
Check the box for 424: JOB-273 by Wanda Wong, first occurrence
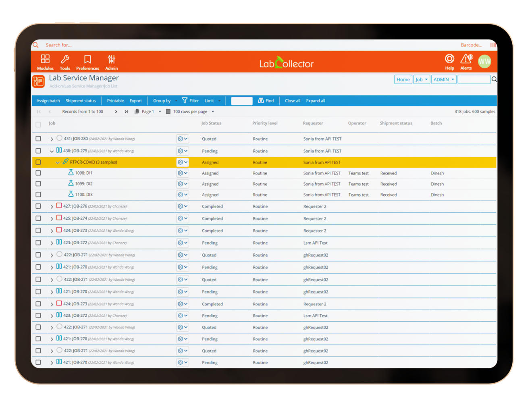[38, 231]
